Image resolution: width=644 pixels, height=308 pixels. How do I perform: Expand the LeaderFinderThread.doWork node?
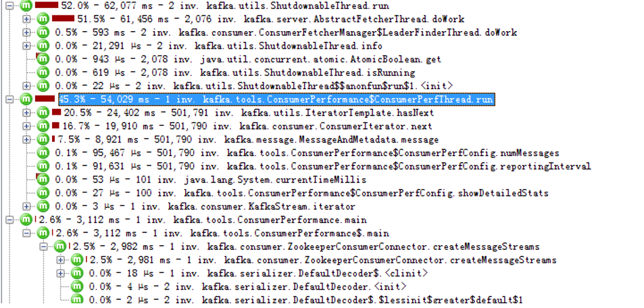pyautogui.click(x=27, y=32)
